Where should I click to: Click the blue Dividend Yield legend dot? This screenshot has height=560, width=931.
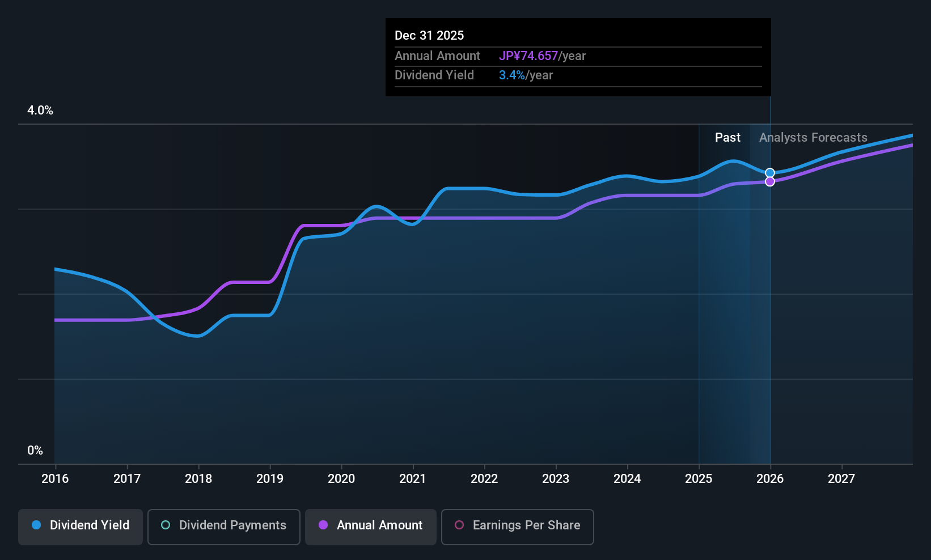(x=36, y=525)
